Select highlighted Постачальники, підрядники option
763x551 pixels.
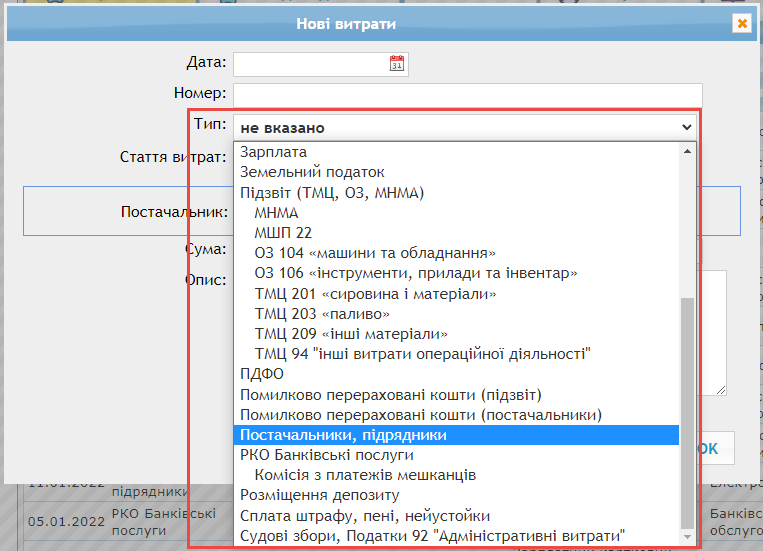456,435
